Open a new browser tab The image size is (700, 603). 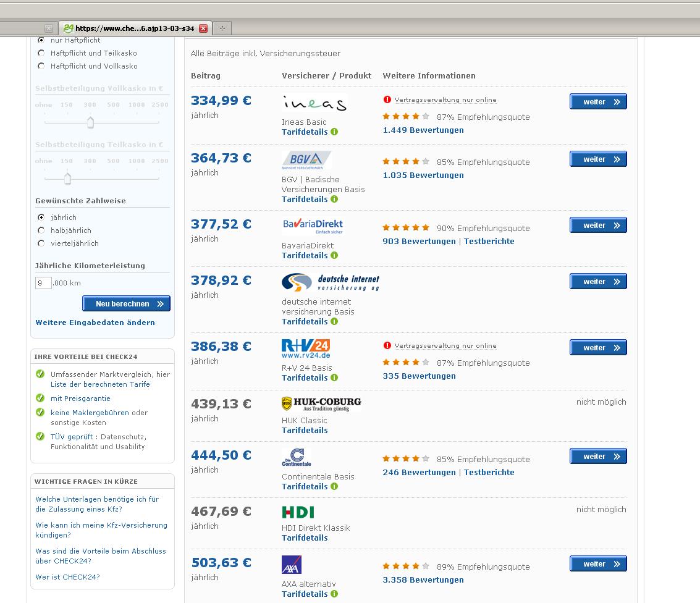tap(222, 28)
